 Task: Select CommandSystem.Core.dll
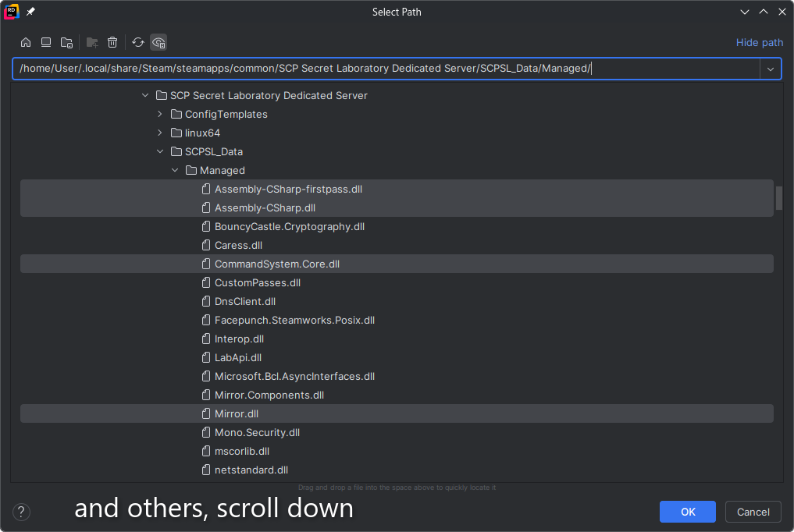[397, 264]
